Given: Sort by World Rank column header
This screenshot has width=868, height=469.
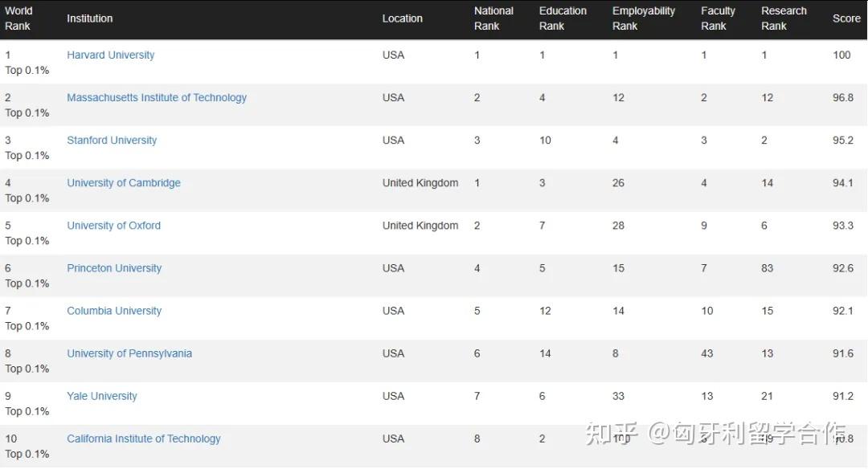Looking at the screenshot, I should (18, 18).
